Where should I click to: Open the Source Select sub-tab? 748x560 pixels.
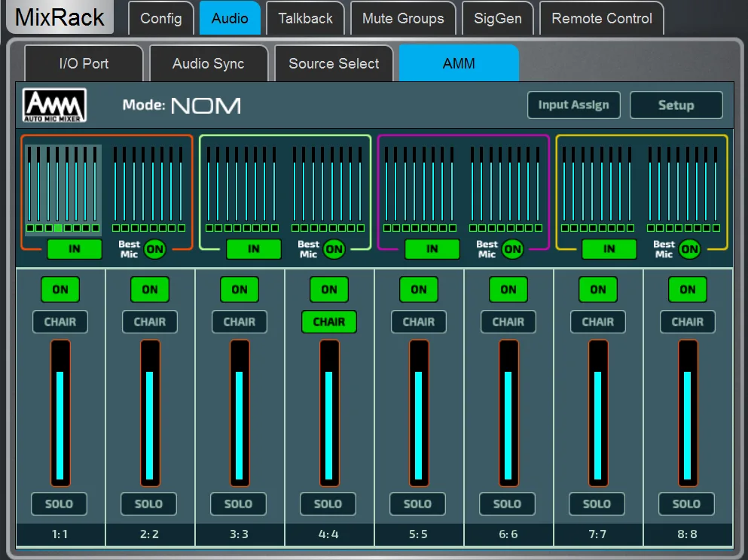click(334, 63)
